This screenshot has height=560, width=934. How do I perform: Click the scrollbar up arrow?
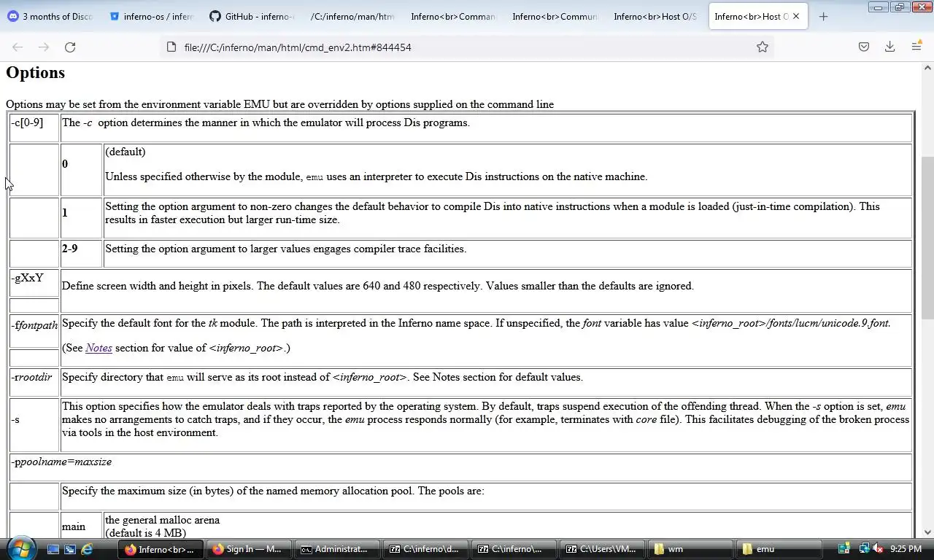[x=927, y=68]
